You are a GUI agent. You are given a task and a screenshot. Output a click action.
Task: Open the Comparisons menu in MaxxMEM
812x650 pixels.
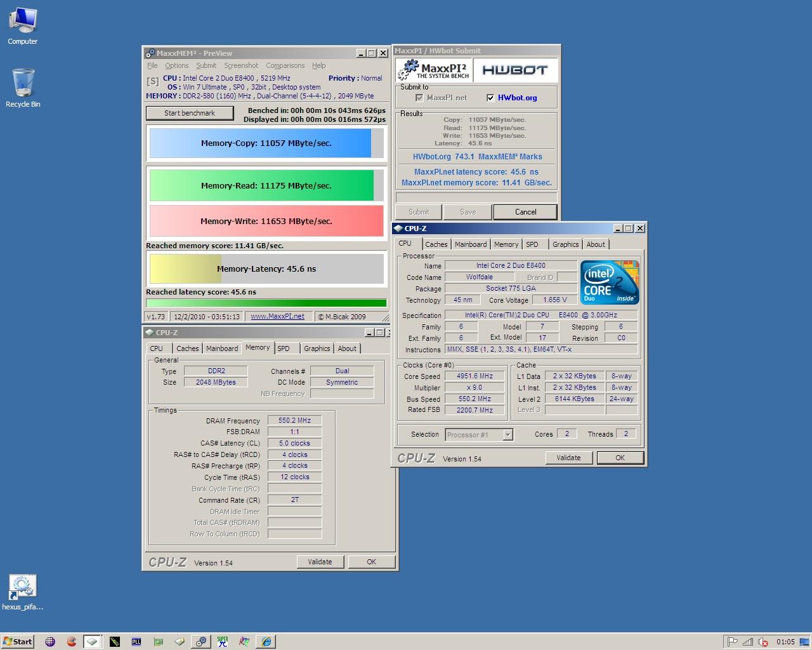point(285,65)
